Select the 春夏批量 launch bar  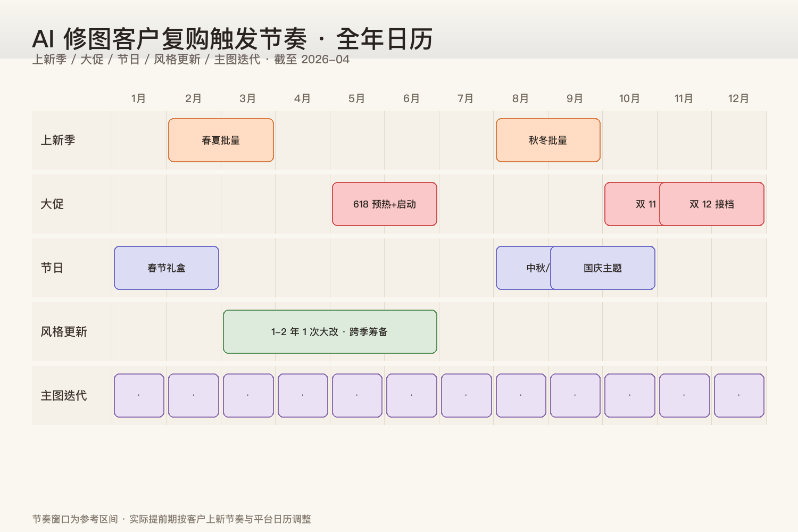click(x=220, y=140)
